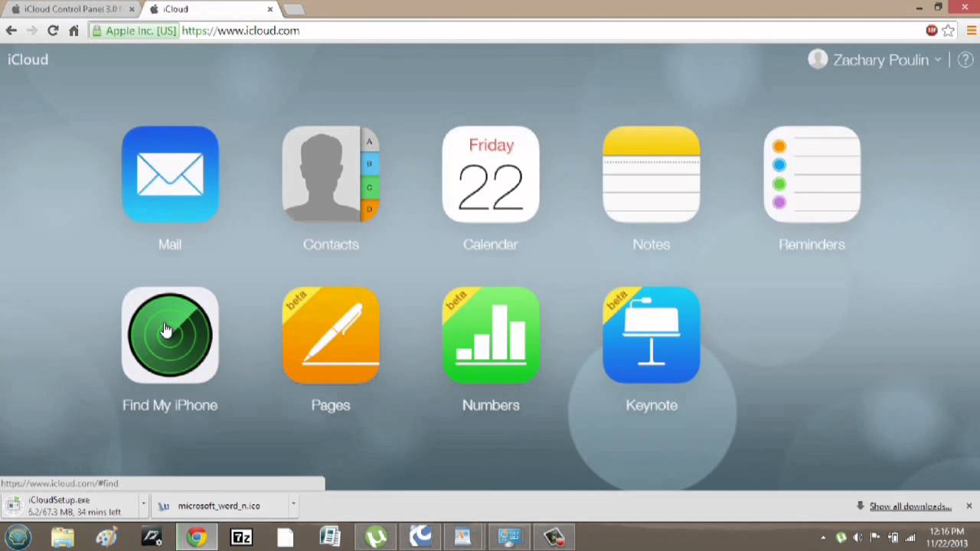Image resolution: width=980 pixels, height=551 pixels.
Task: Open the Notes app
Action: coord(652,174)
